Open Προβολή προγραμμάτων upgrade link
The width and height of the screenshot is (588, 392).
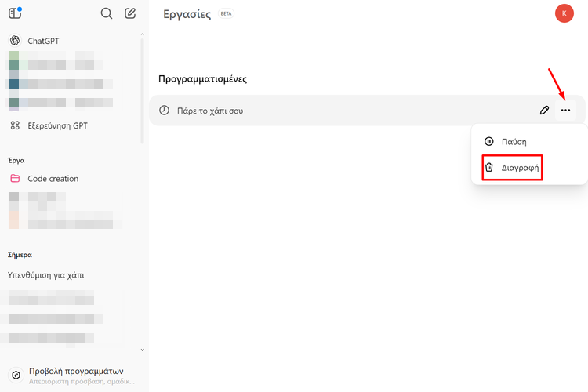75,372
